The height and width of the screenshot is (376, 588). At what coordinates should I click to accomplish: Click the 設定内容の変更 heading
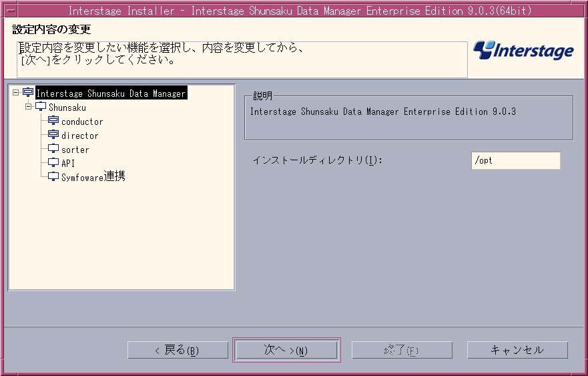click(51, 29)
